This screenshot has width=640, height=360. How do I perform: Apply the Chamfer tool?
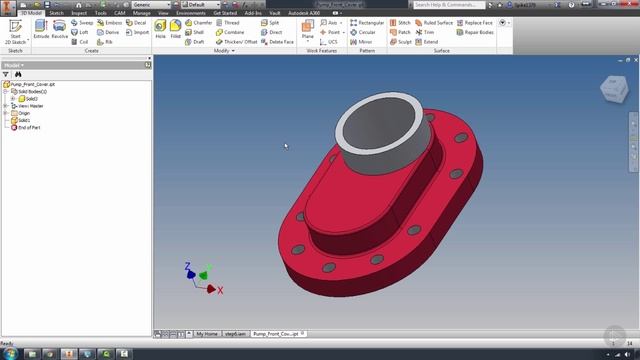pos(198,23)
